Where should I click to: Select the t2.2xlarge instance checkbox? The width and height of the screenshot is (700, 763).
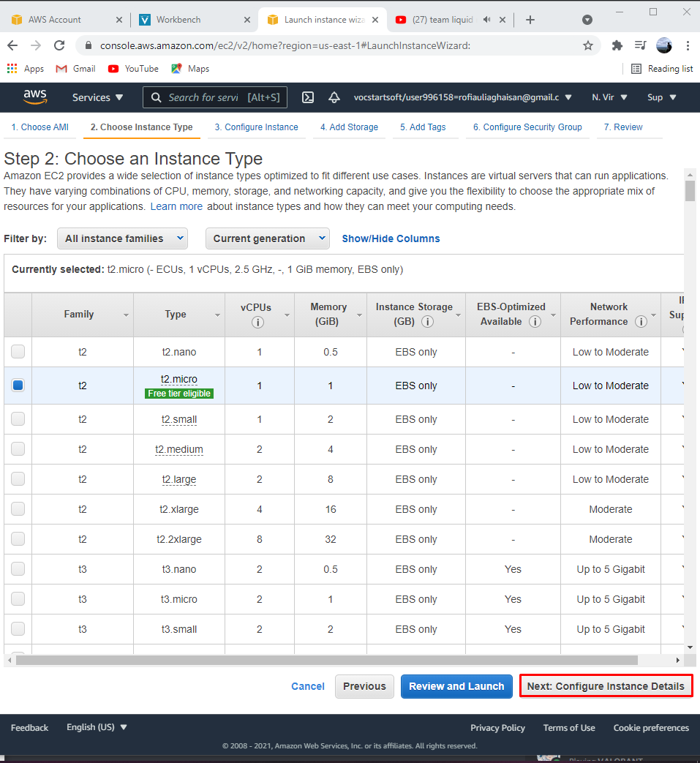pyautogui.click(x=18, y=538)
